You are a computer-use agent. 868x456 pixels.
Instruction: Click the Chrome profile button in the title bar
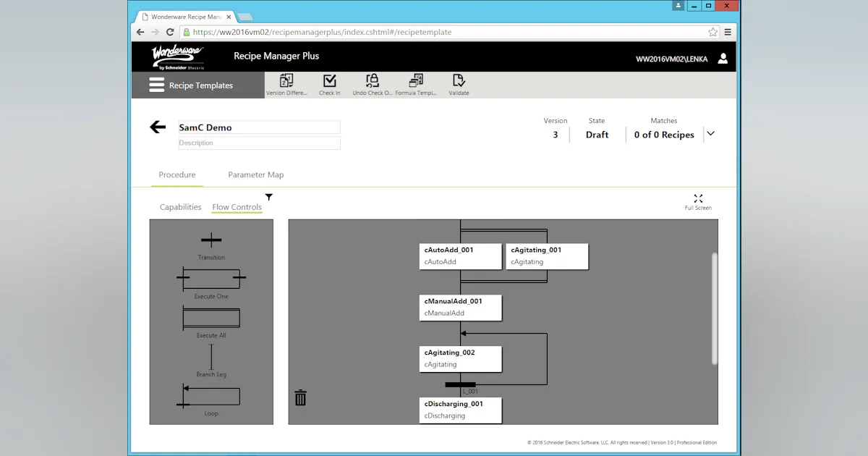pyautogui.click(x=678, y=6)
